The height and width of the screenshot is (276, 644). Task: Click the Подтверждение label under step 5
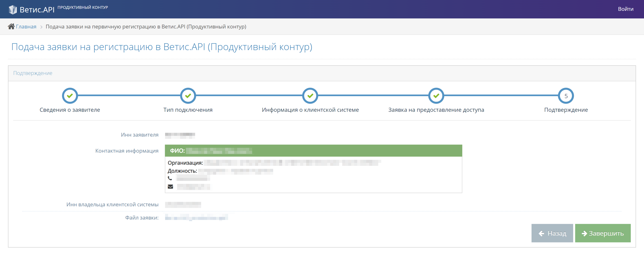pyautogui.click(x=566, y=110)
